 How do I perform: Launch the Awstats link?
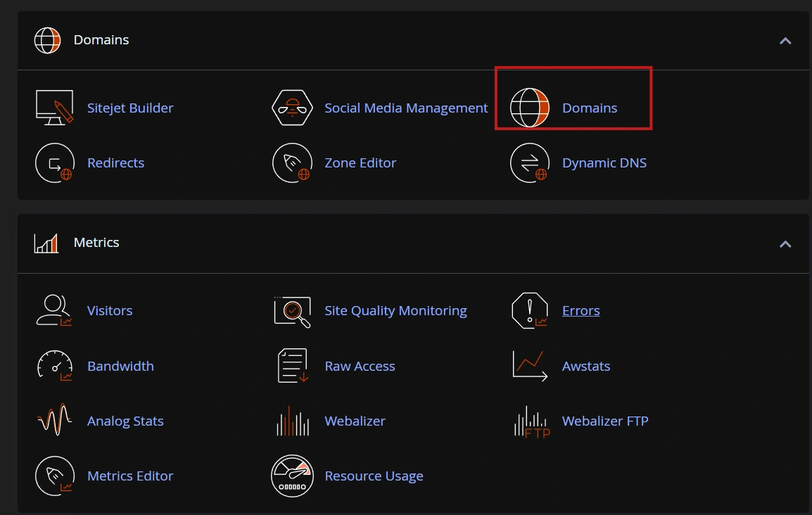(x=585, y=366)
